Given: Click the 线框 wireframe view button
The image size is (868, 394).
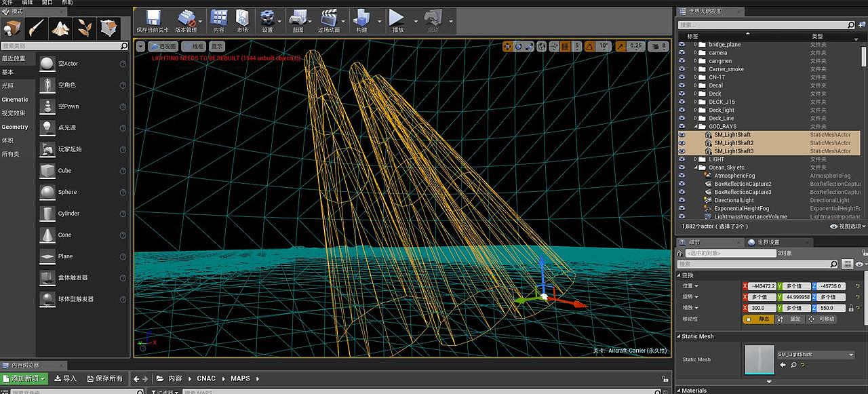Looking at the screenshot, I should tap(193, 47).
